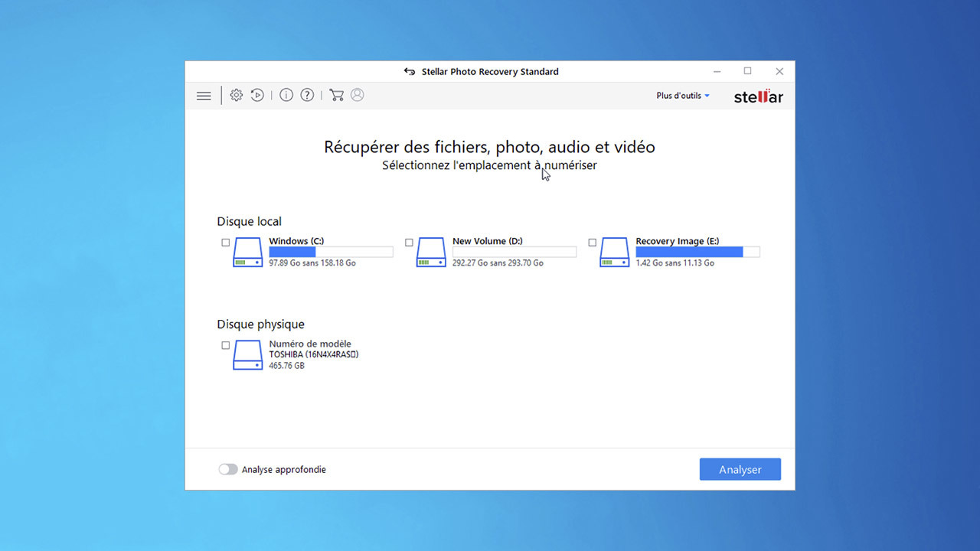The width and height of the screenshot is (980, 551).
Task: Click the user account icon
Action: point(358,95)
